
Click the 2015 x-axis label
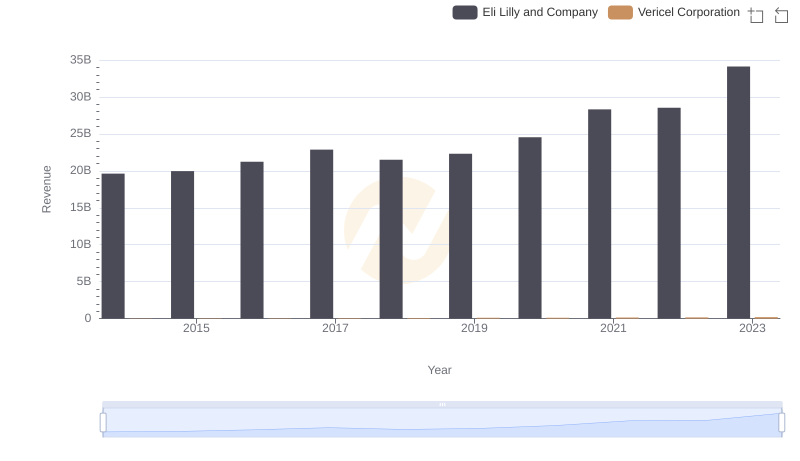coord(196,328)
